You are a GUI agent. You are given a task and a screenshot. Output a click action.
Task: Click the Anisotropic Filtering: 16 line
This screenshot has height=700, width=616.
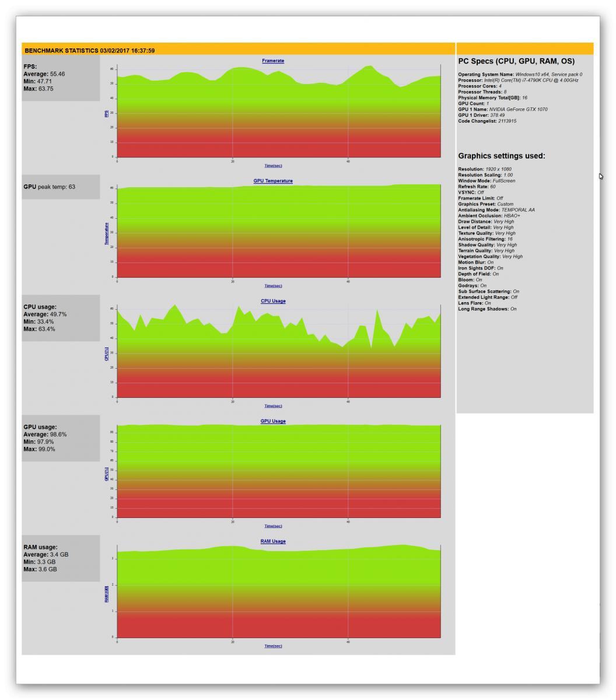pyautogui.click(x=485, y=239)
